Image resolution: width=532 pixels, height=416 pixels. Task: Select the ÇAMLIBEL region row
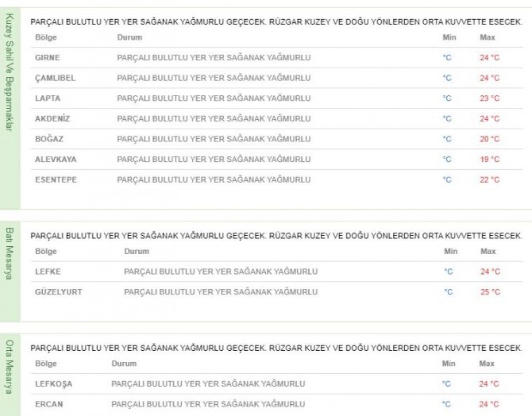tap(53, 78)
